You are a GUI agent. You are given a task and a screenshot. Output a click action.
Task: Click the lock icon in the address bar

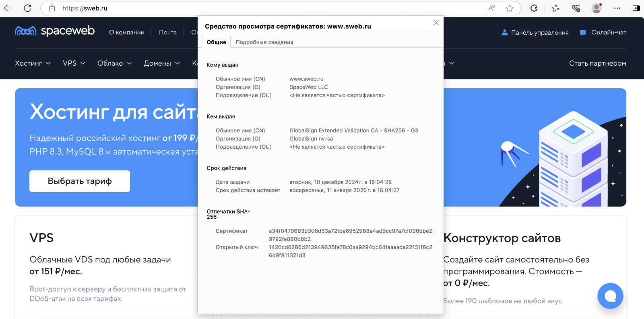52,8
